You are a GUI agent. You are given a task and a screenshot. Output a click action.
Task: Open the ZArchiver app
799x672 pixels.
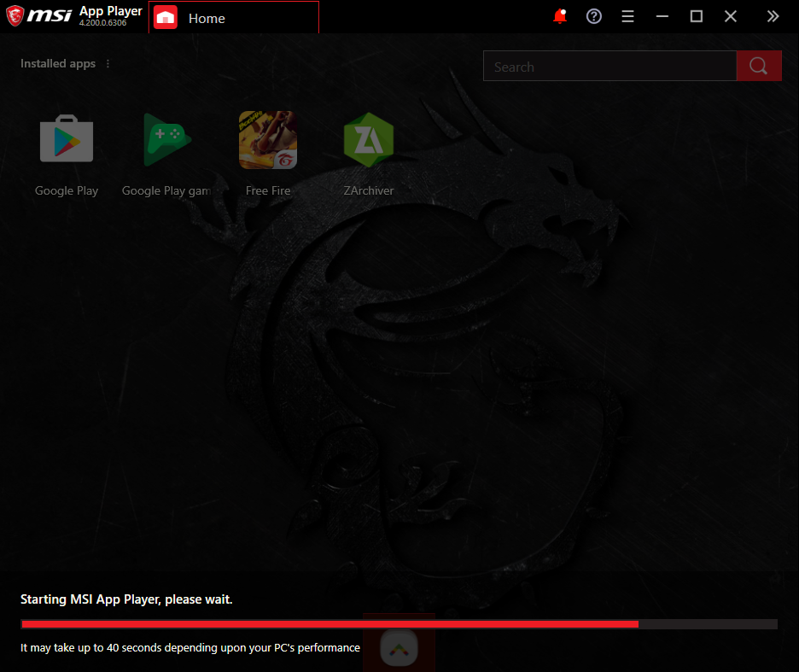[369, 140]
